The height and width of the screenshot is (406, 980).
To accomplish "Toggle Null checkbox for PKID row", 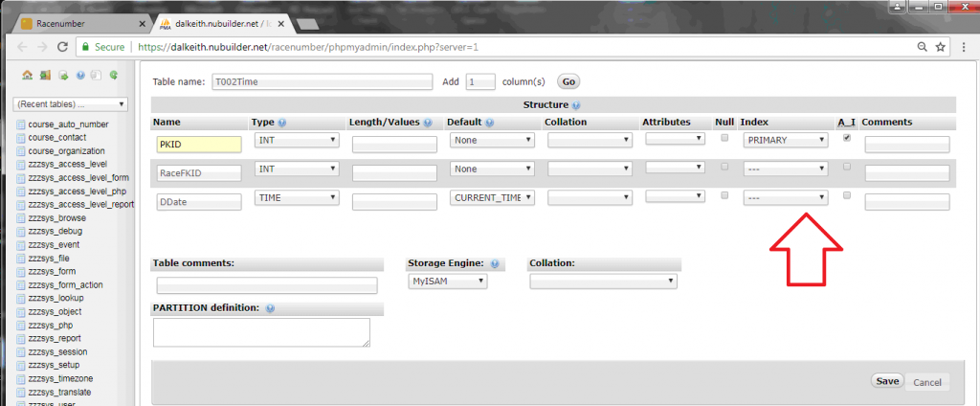I will pyautogui.click(x=725, y=138).
